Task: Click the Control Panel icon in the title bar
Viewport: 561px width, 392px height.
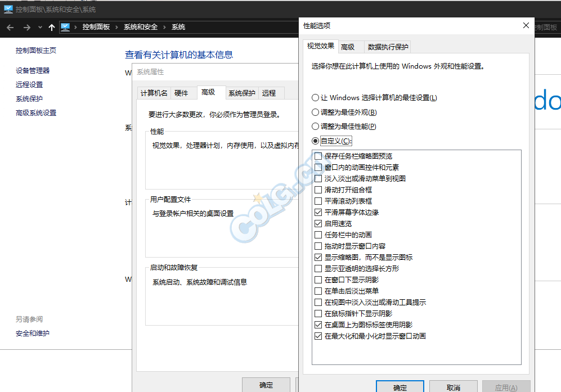Action: coord(8,9)
